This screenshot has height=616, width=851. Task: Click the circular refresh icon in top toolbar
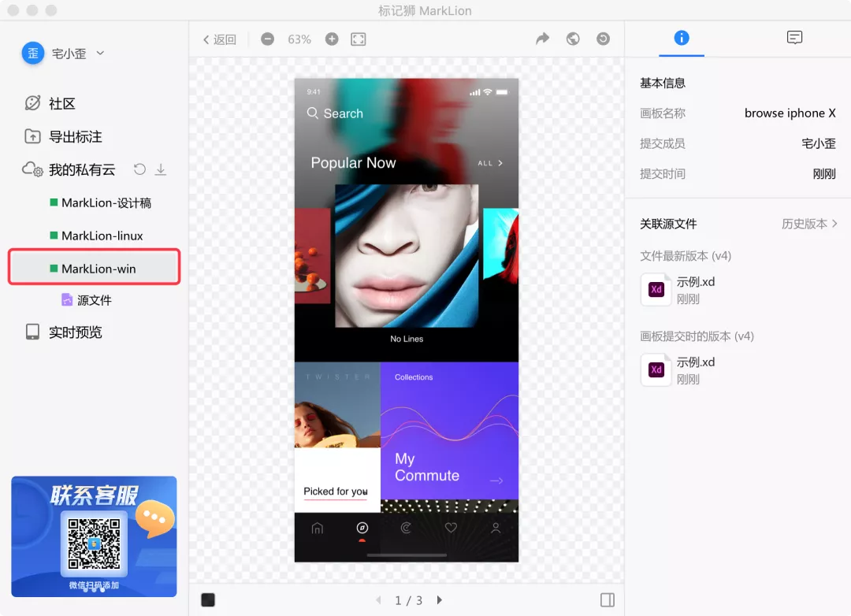[604, 39]
